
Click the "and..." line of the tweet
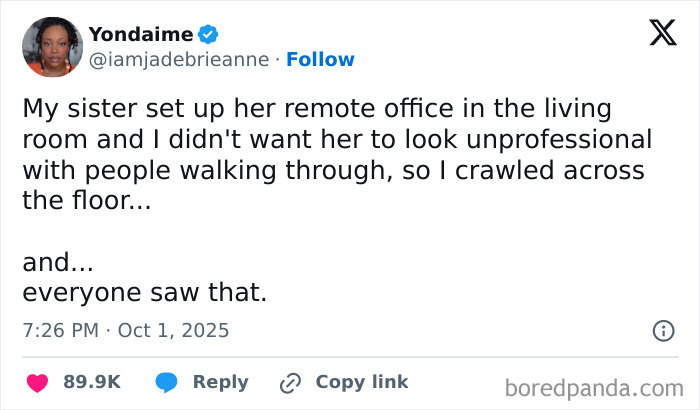(58, 263)
